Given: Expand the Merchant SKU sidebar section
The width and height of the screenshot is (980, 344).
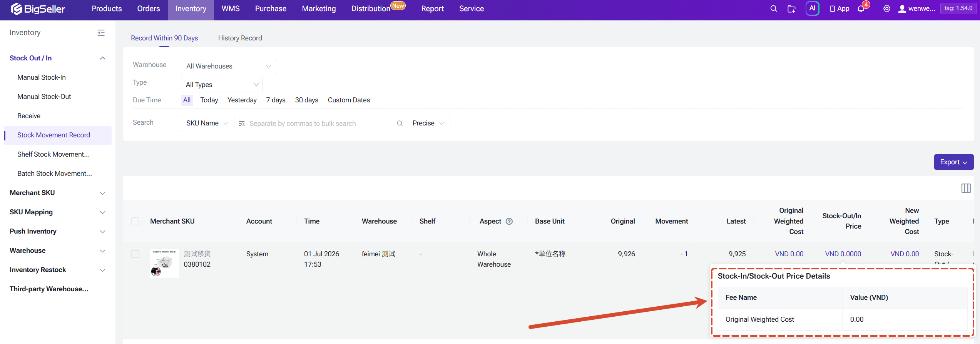Looking at the screenshot, I should click(57, 193).
